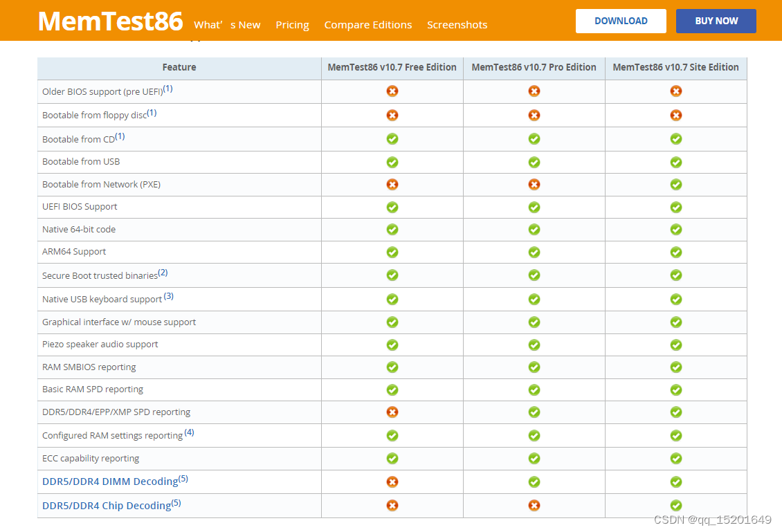The height and width of the screenshot is (532, 782).
Task: Open the DDR5/DDR4 DIMM Decoding link
Action: pyautogui.click(x=110, y=481)
